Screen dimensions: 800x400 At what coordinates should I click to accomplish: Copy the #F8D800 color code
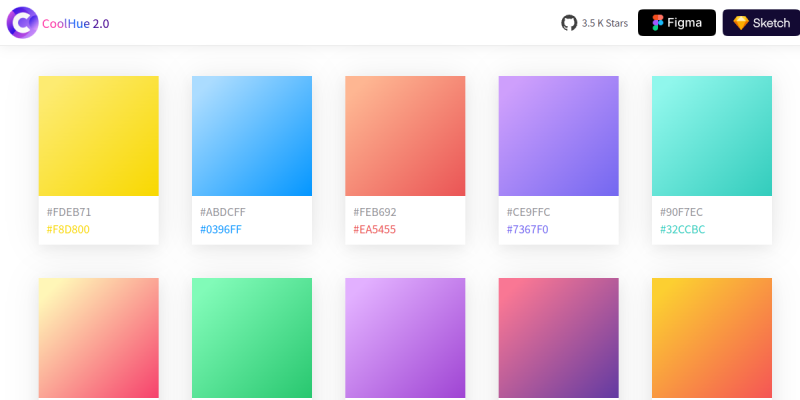pyautogui.click(x=68, y=230)
